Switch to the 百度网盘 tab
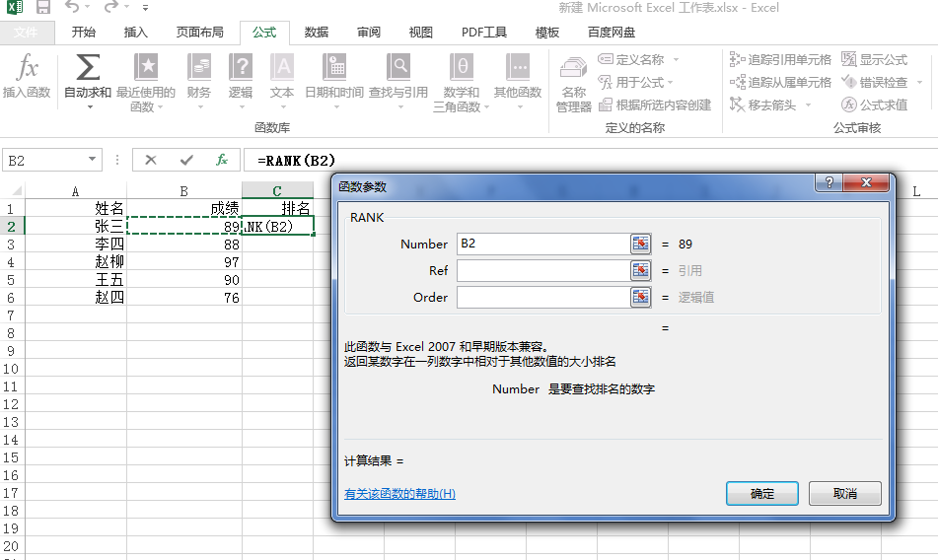The height and width of the screenshot is (560, 938). pos(611,33)
